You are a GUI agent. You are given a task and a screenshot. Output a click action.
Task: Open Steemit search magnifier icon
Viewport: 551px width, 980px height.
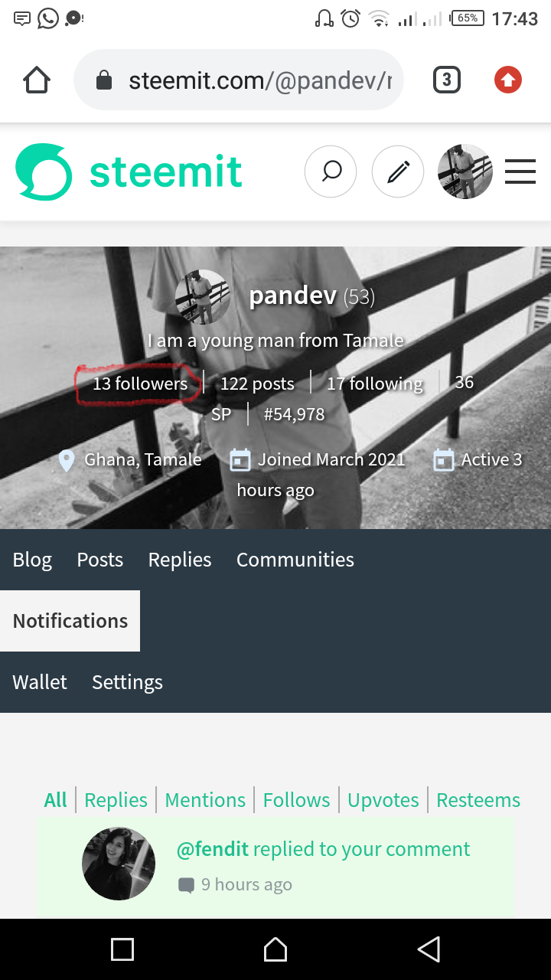click(x=331, y=171)
